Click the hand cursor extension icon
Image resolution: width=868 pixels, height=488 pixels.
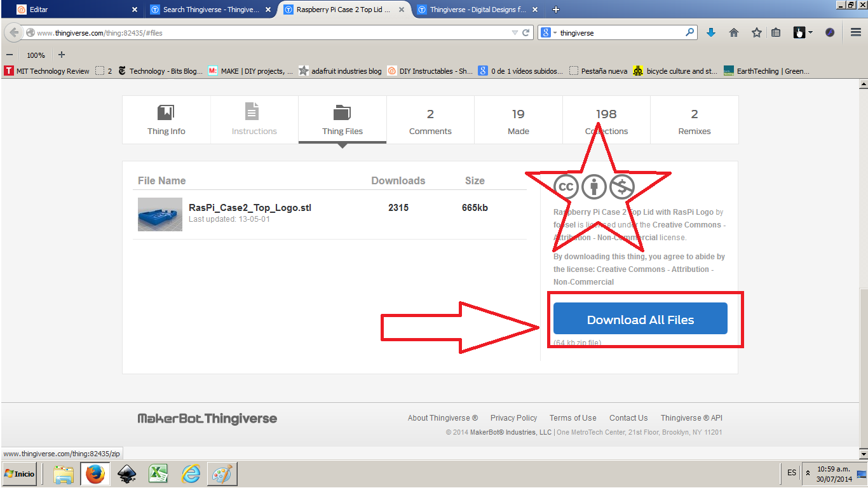point(799,32)
